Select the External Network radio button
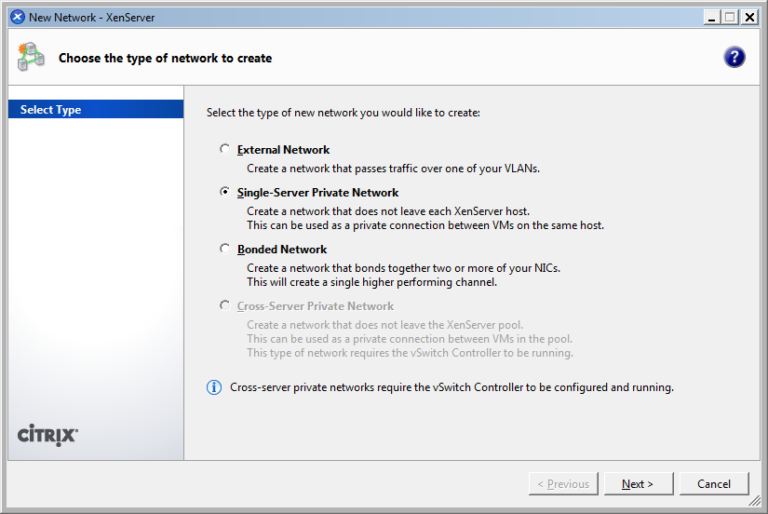This screenshot has width=768, height=514. (225, 149)
